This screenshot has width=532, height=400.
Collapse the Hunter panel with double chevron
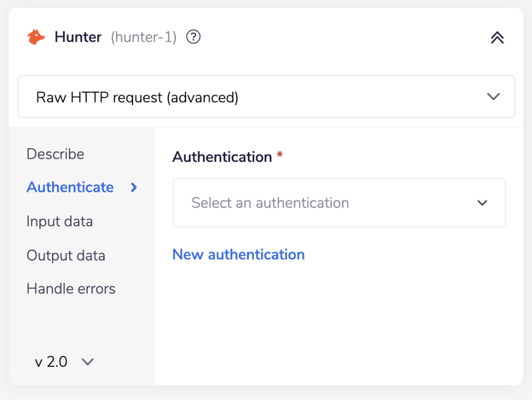click(x=497, y=37)
